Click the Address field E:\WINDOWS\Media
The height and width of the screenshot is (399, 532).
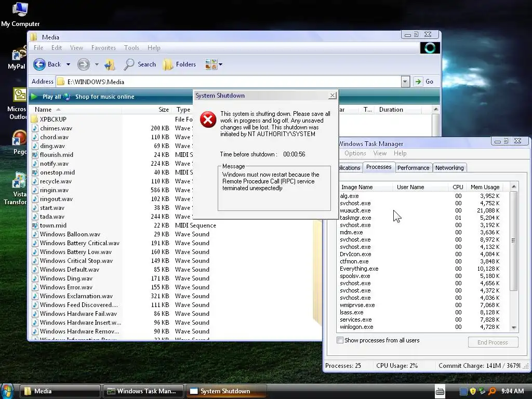pyautogui.click(x=229, y=82)
